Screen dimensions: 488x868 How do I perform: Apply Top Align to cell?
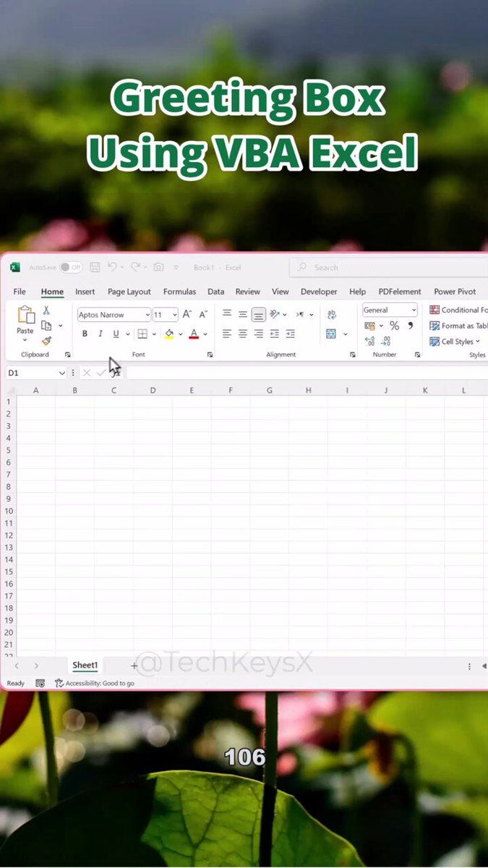227,314
